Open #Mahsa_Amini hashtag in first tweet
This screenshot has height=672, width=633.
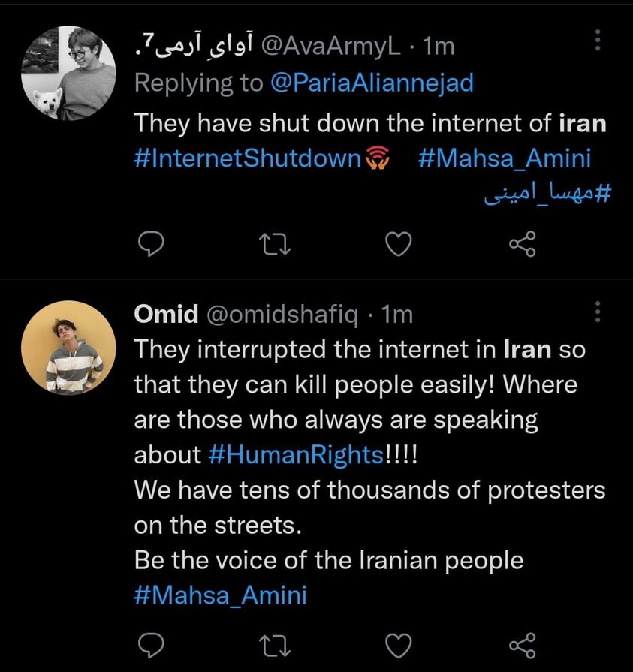tap(503, 158)
